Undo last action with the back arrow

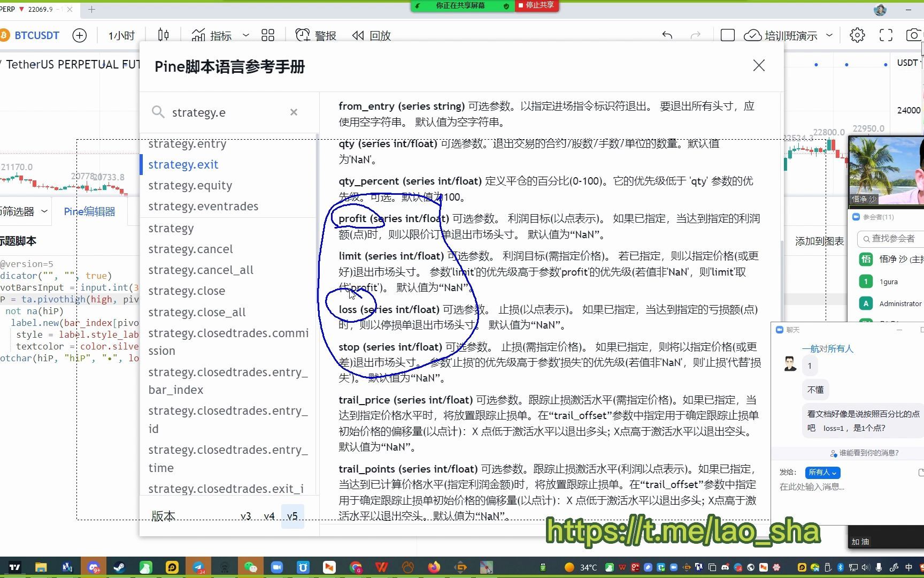(667, 35)
